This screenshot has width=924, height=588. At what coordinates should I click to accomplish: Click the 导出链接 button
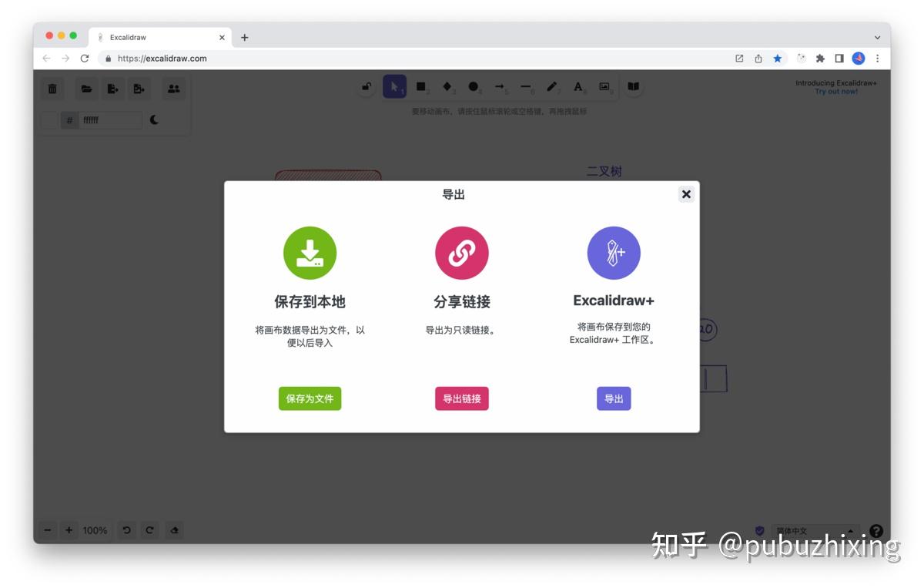click(x=461, y=398)
